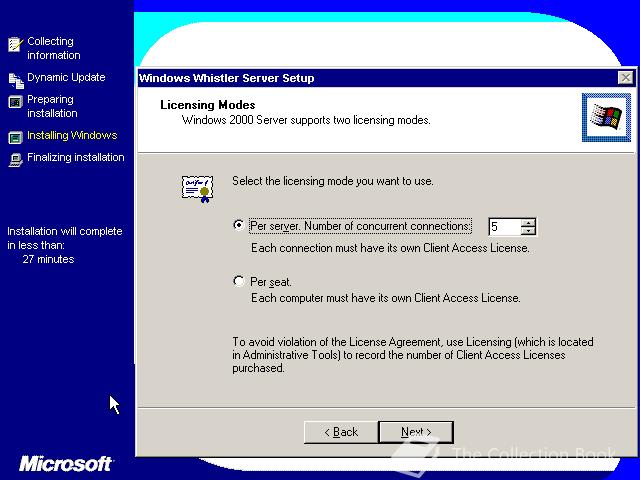Click the Windows Whistler Server Setup title bar

378,78
